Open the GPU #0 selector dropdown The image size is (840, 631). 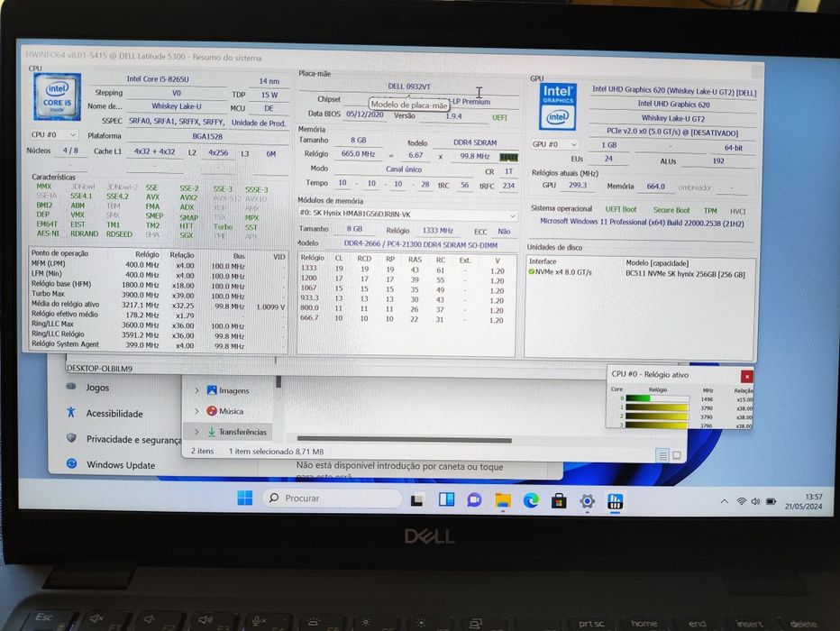pos(555,144)
